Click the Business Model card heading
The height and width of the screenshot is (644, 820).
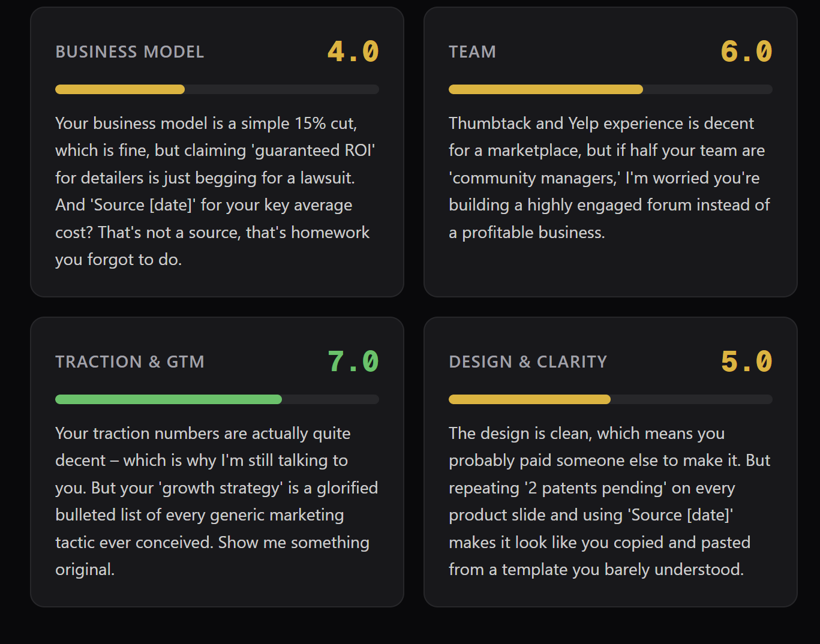pyautogui.click(x=130, y=52)
